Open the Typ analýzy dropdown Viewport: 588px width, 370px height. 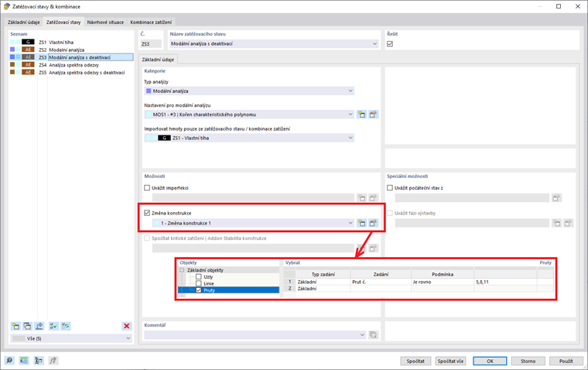click(350, 91)
